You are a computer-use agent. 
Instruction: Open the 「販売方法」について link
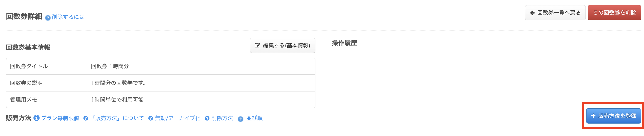[117, 118]
